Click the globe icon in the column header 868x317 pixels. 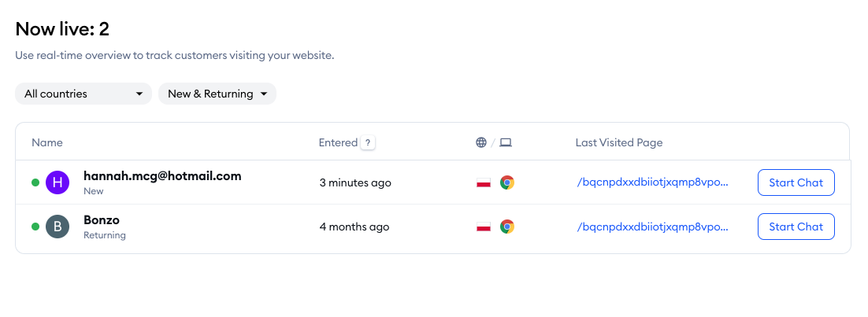(481, 142)
